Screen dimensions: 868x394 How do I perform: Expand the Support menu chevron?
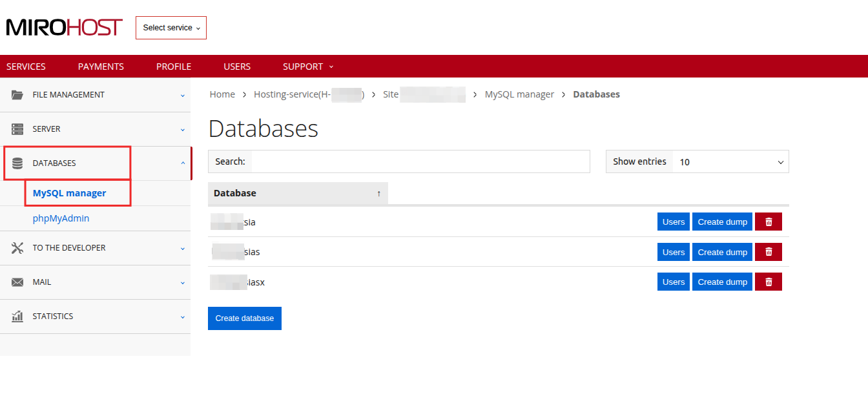coord(331,67)
